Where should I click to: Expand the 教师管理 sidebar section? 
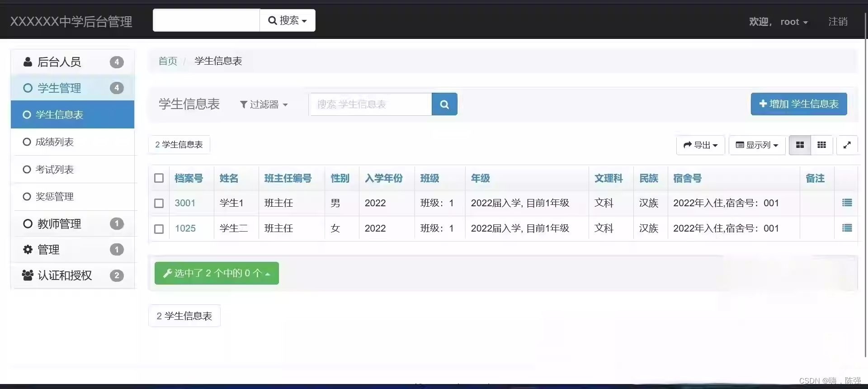pyautogui.click(x=73, y=223)
